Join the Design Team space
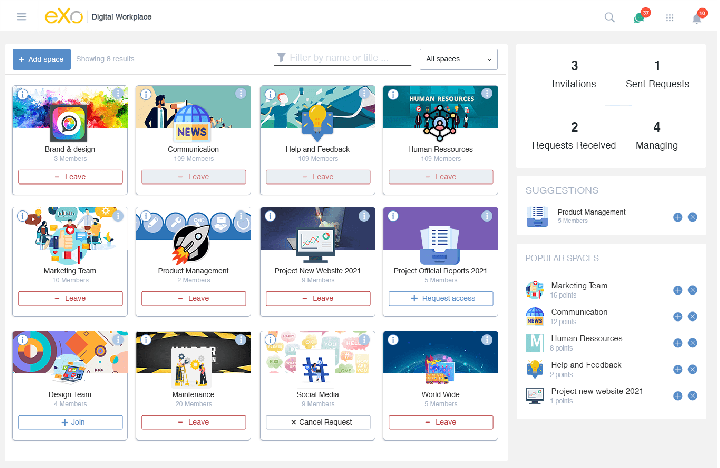This screenshot has width=720, height=468. [70, 422]
